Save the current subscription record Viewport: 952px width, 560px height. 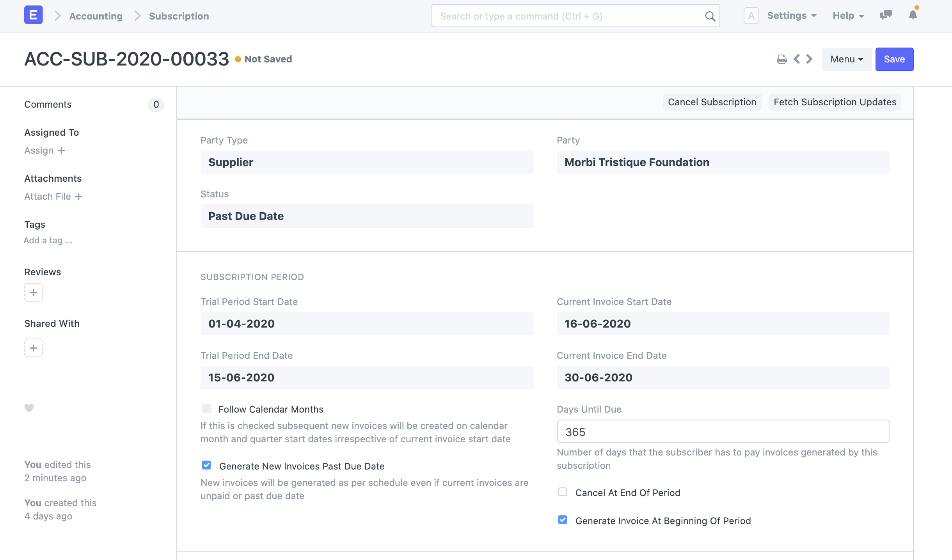pos(894,58)
